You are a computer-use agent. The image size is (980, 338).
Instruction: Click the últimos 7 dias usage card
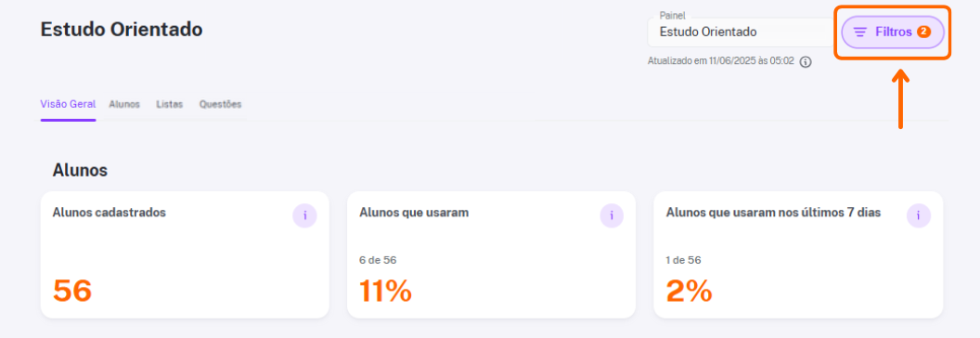[x=798, y=254]
